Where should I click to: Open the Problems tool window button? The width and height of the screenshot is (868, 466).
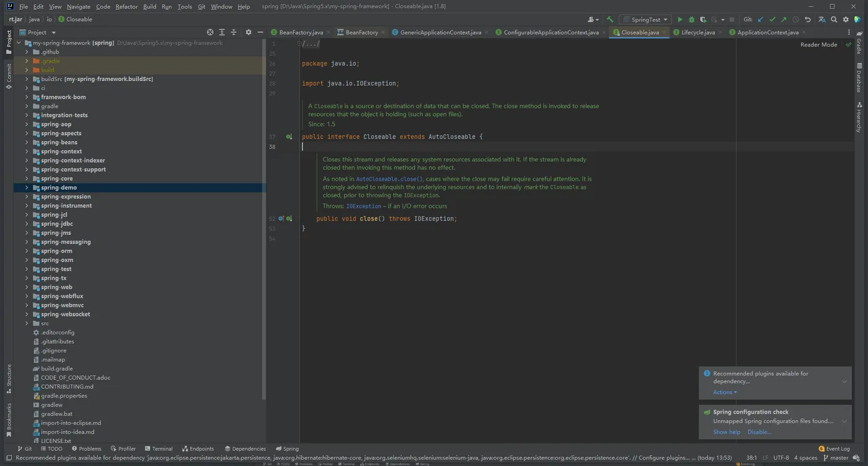[86, 449]
